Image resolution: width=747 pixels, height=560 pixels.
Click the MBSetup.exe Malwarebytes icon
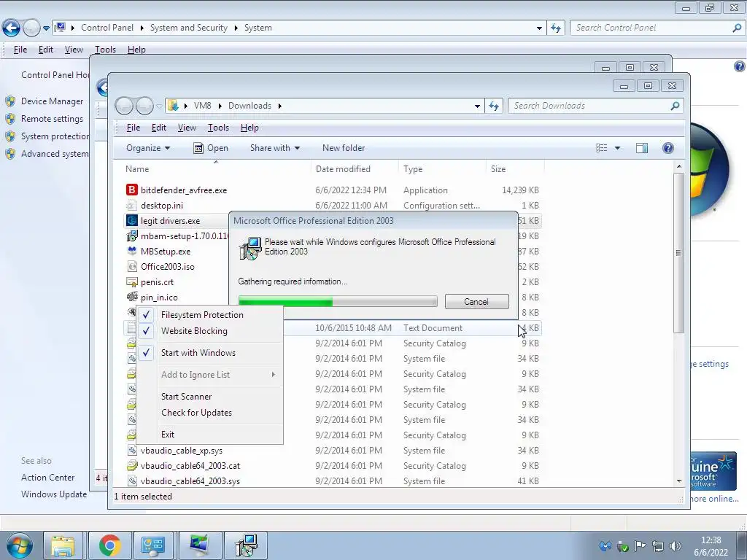132,251
